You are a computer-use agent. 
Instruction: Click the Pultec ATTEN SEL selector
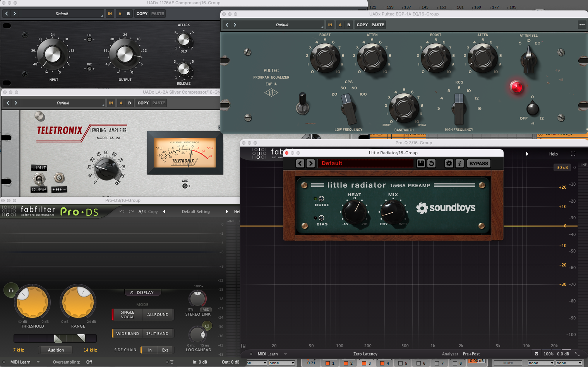[529, 59]
